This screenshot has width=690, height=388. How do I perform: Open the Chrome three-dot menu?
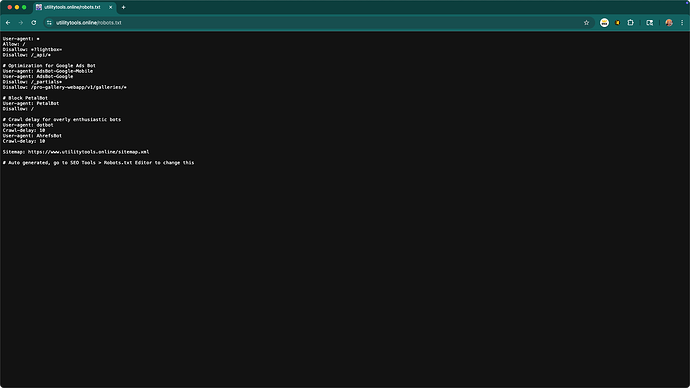(682, 22)
